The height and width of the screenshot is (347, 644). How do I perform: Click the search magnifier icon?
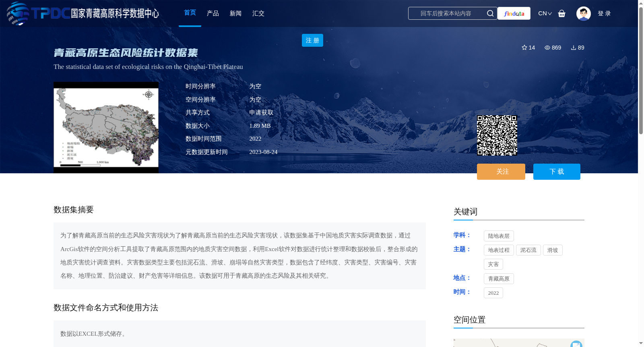pos(490,13)
